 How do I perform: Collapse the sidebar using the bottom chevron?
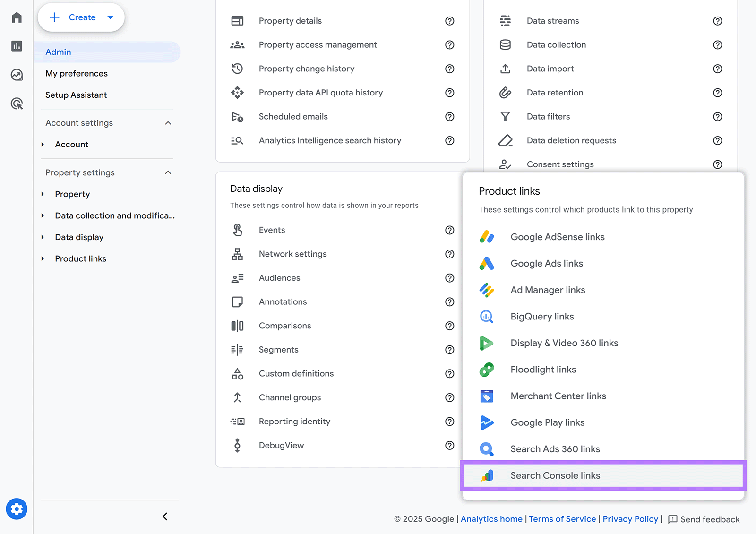coord(165,516)
